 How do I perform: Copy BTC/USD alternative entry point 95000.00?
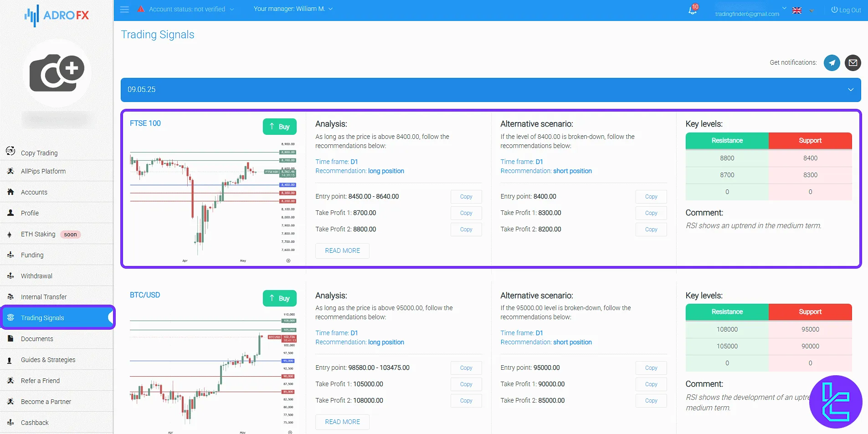[x=651, y=368]
